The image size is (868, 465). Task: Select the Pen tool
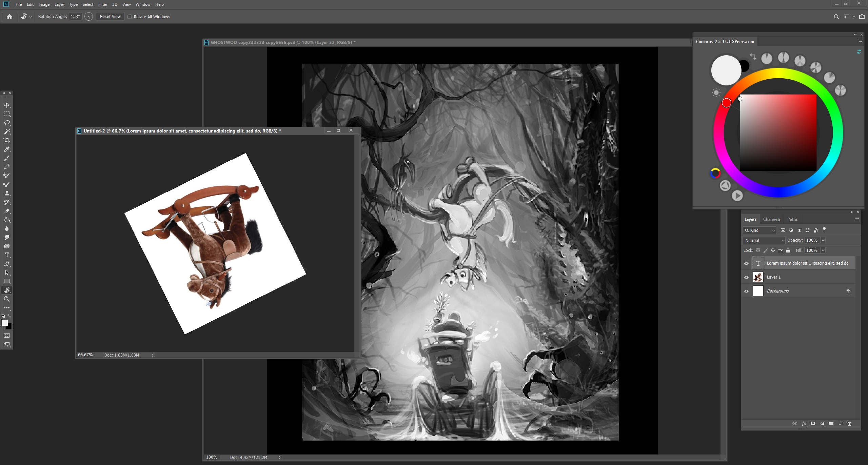click(7, 264)
